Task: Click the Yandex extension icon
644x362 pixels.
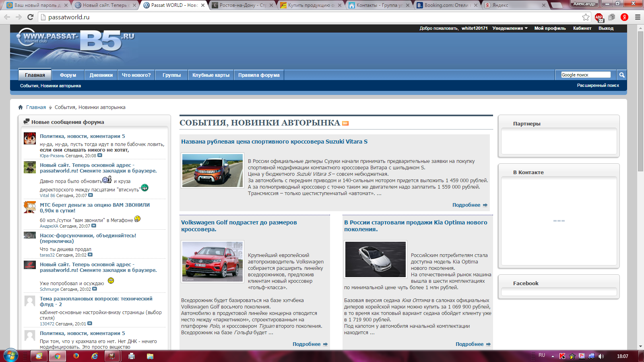Action: coord(625,17)
